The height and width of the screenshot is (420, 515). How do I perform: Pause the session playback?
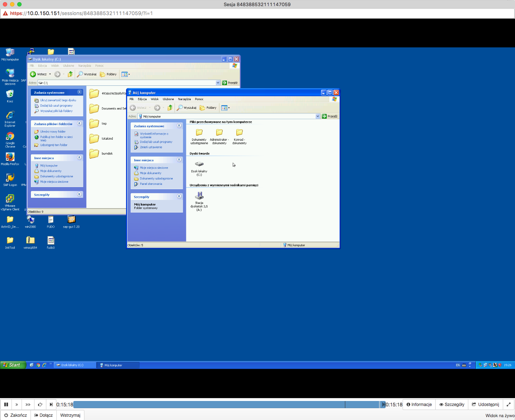(x=6, y=405)
